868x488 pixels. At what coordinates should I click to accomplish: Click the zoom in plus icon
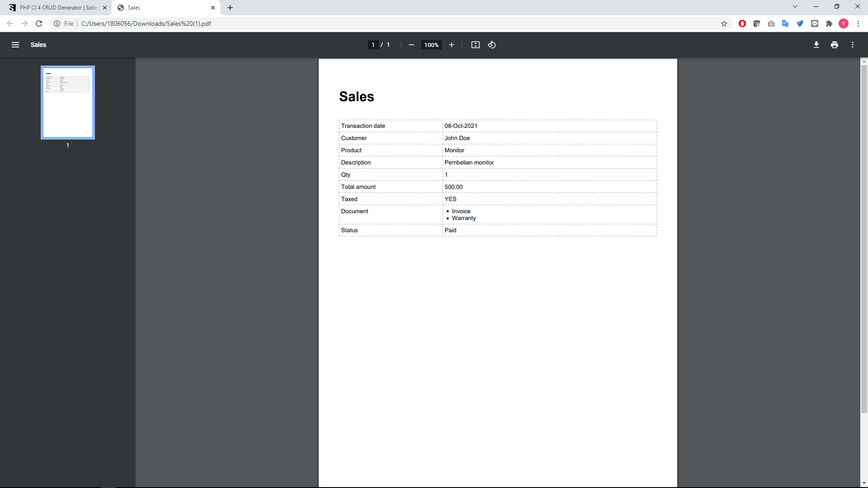click(451, 45)
